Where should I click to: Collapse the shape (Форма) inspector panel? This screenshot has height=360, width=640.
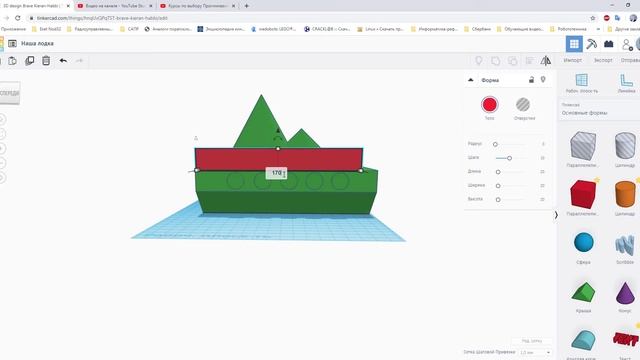coord(471,80)
